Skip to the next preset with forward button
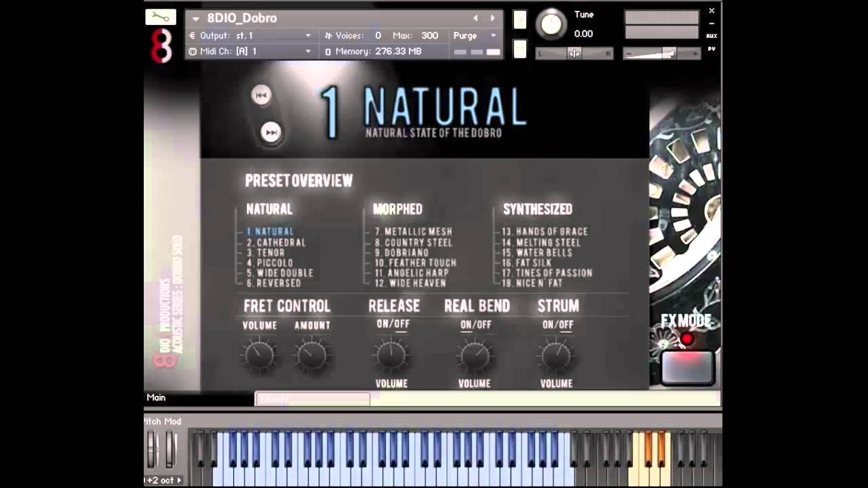868x488 pixels. (x=271, y=132)
